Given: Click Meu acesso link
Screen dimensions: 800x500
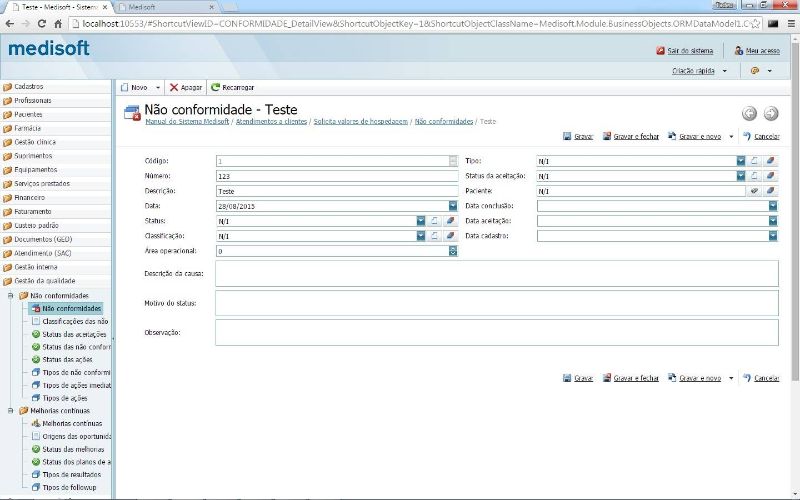Looking at the screenshot, I should 757,51.
